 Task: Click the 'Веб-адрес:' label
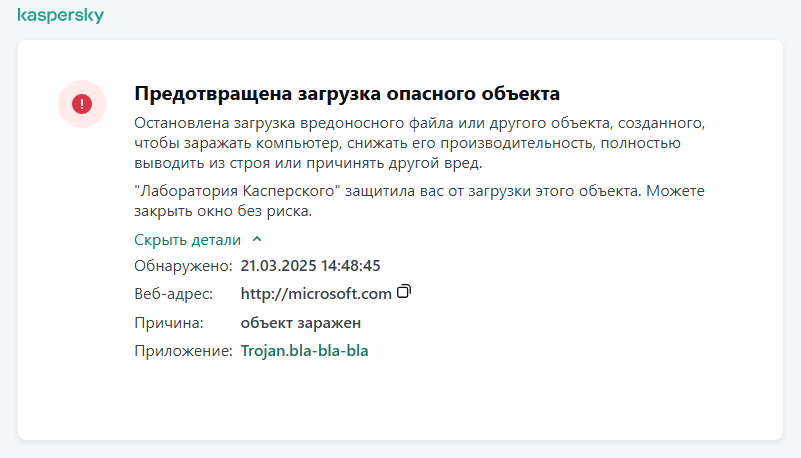coord(174,294)
